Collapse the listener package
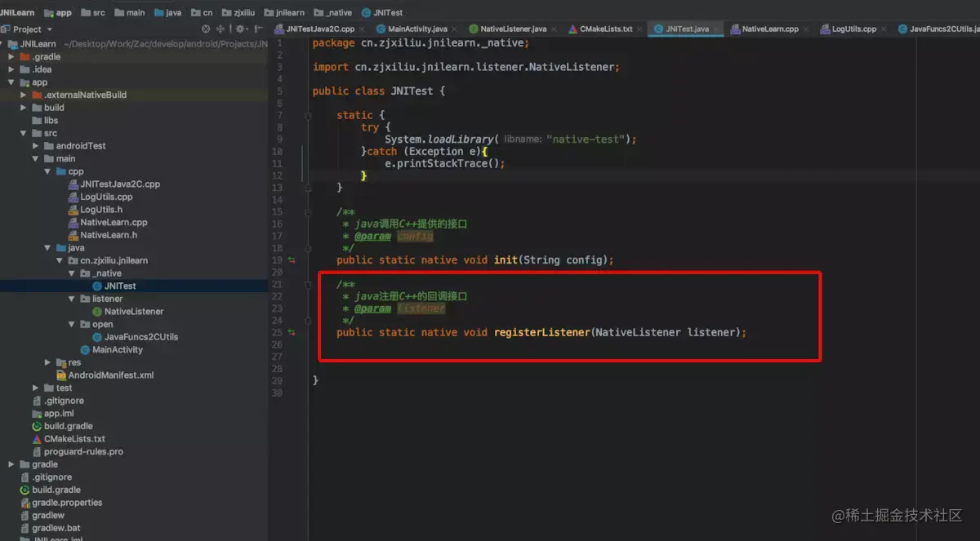 click(x=73, y=299)
